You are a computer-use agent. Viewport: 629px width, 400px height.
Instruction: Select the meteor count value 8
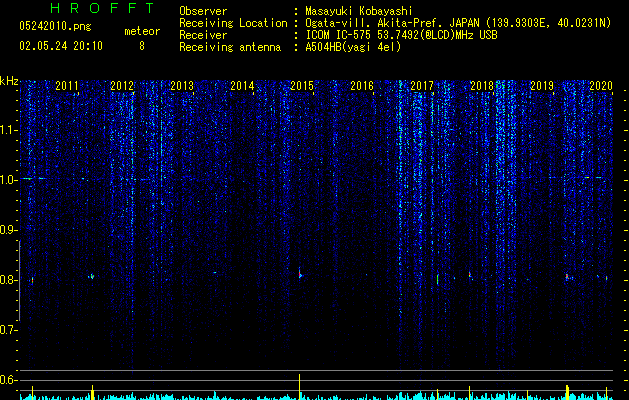[x=142, y=46]
